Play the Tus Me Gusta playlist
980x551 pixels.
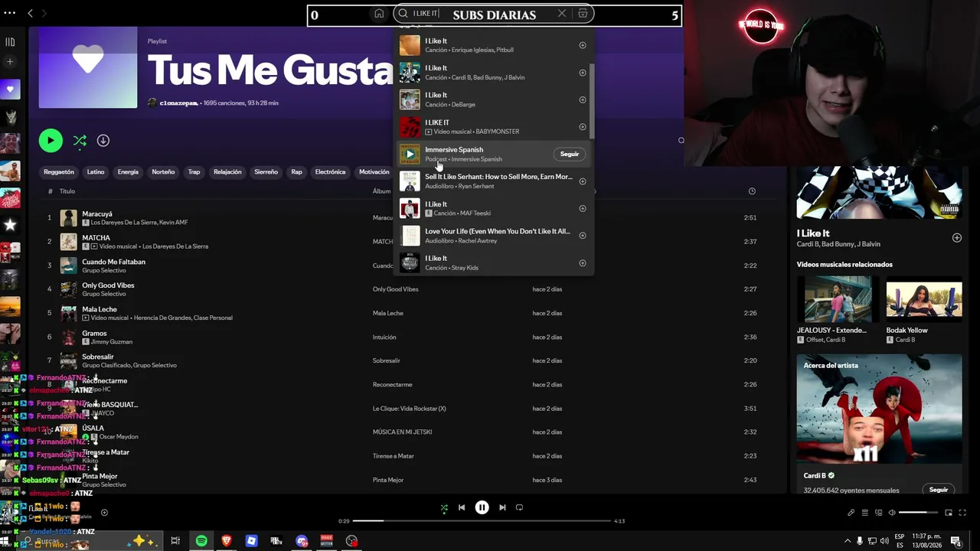click(51, 141)
